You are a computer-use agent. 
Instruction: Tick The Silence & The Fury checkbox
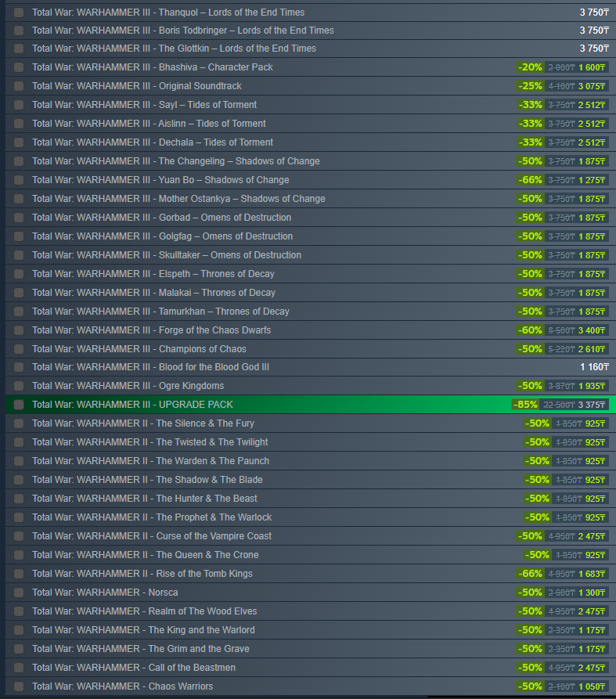[19, 423]
